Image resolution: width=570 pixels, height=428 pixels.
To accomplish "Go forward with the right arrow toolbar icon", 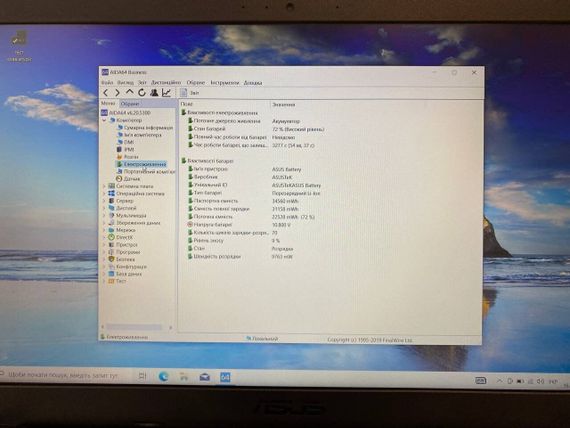I will point(117,93).
